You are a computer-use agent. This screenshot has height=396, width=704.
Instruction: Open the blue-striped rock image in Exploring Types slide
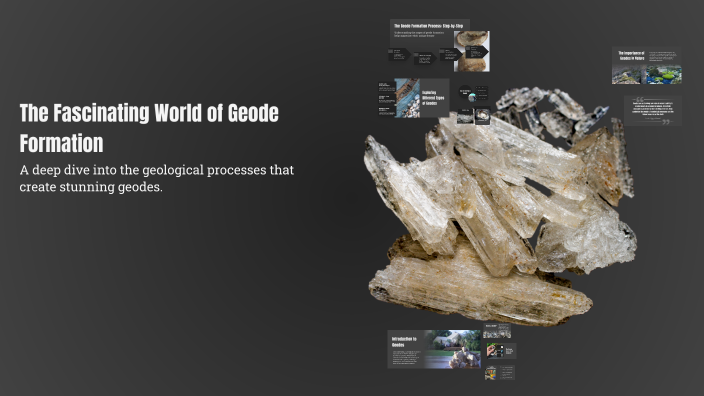[407, 98]
